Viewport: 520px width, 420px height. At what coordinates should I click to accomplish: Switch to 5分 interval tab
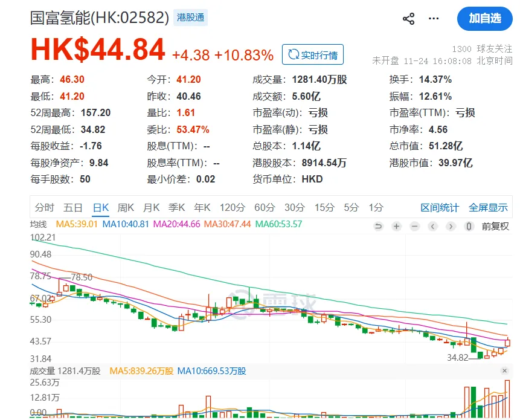[x=351, y=208]
